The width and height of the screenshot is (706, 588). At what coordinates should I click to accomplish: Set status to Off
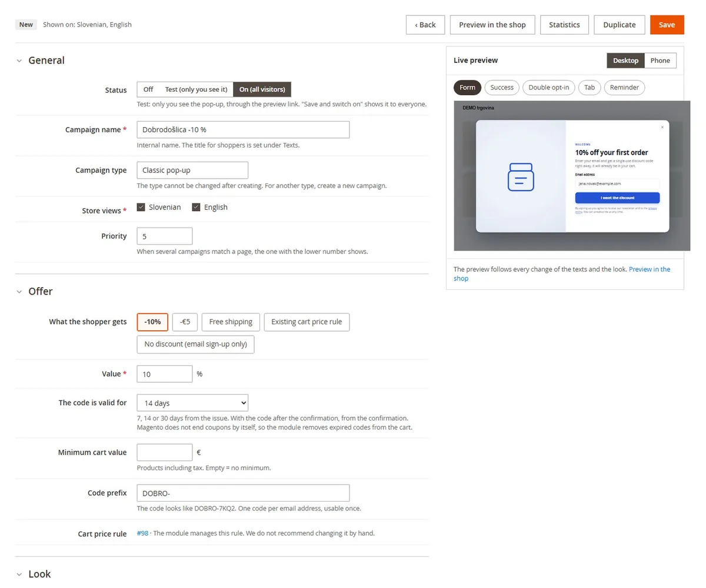tap(148, 89)
